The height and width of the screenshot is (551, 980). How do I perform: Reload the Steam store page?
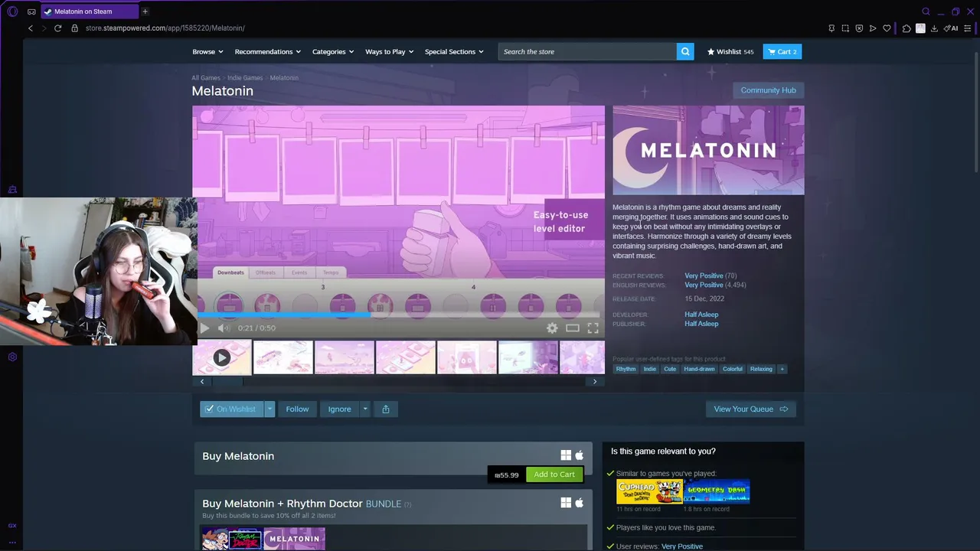(x=57, y=28)
